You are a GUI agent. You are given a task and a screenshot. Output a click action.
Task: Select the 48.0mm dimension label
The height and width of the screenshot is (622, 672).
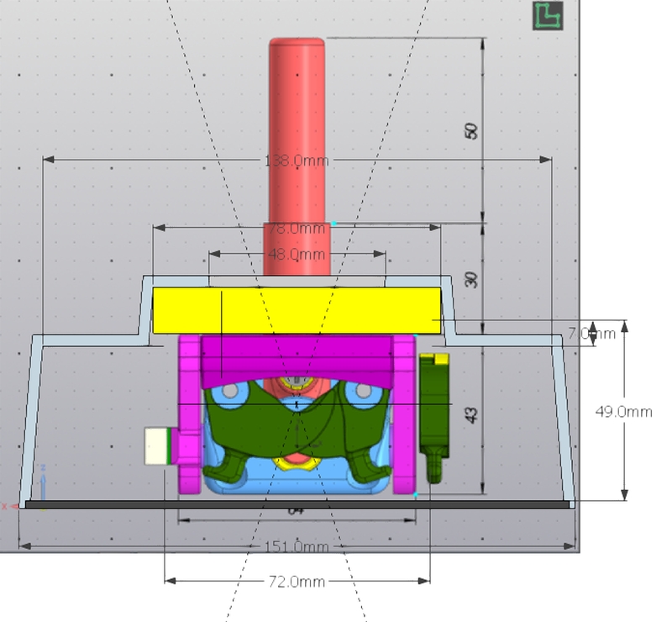click(297, 255)
